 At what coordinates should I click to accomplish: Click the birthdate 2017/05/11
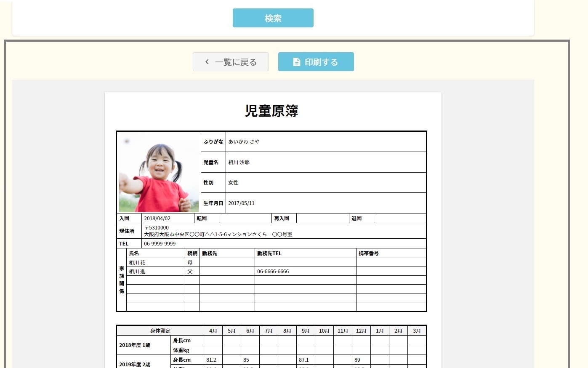click(241, 203)
